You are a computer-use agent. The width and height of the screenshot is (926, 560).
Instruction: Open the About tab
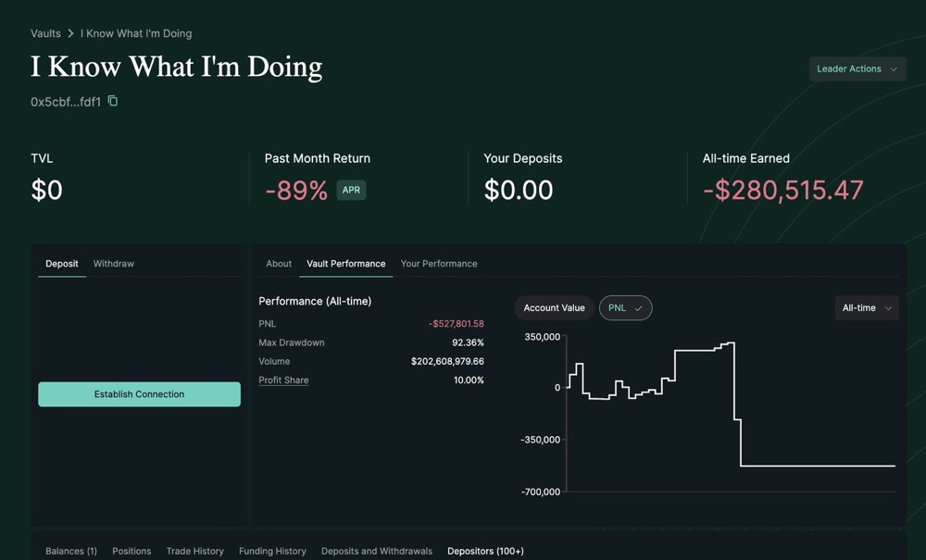coord(279,264)
